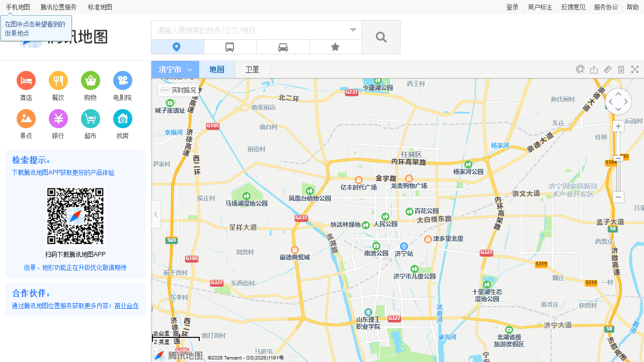
Task: Click the street view lens tool
Action: [x=580, y=69]
